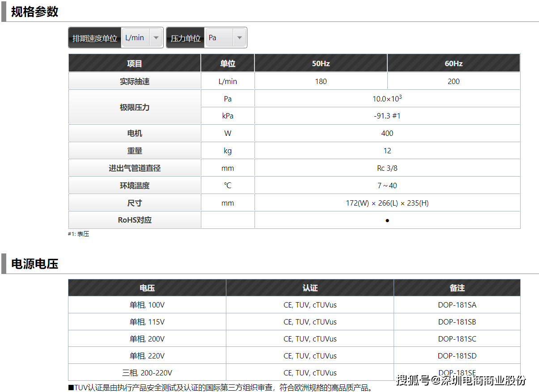This screenshot has height=392, width=539.
Task: Click the kPa unit cell
Action: [228, 116]
